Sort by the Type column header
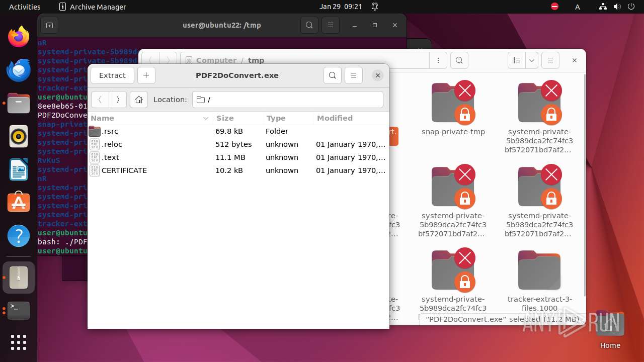The height and width of the screenshot is (362, 644). click(x=289, y=118)
